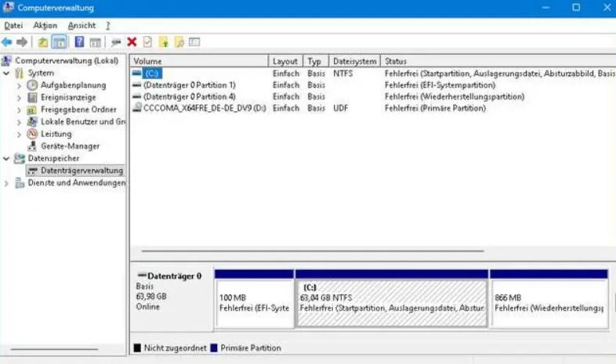Select Computerverwaltung (Lokal) root node

click(67, 60)
